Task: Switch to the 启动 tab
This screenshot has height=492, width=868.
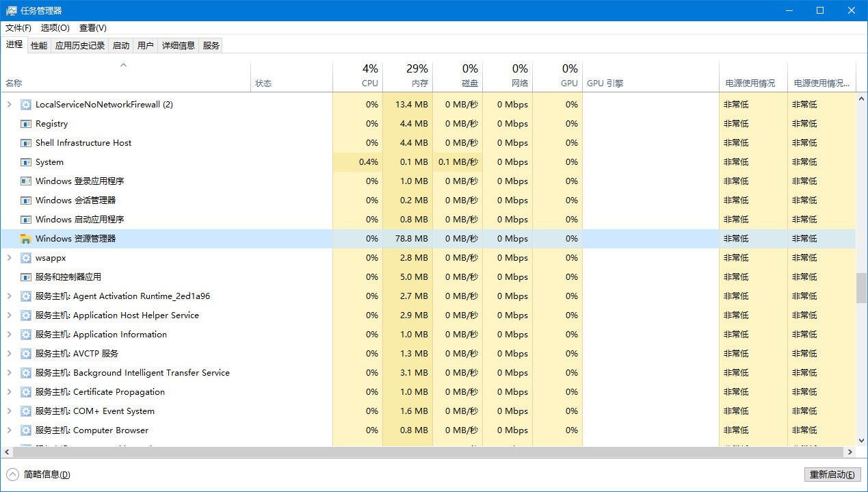Action: 121,46
